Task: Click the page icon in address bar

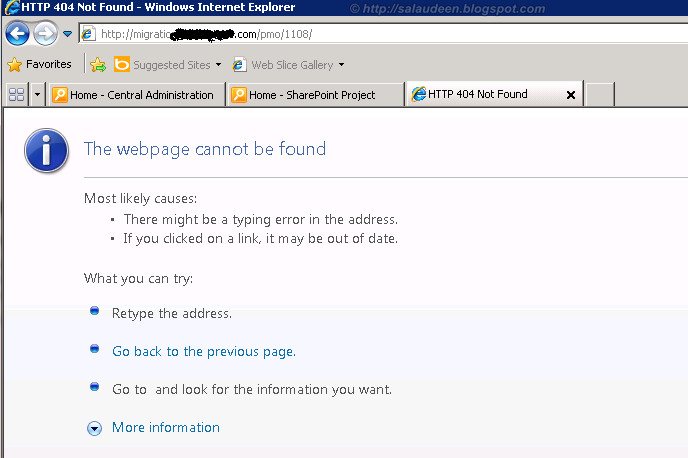Action: (x=89, y=34)
